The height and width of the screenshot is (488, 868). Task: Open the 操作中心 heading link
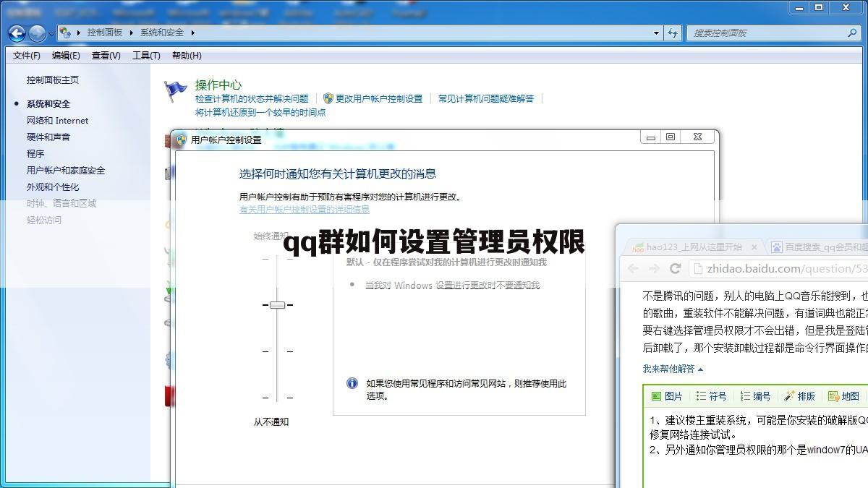(218, 85)
